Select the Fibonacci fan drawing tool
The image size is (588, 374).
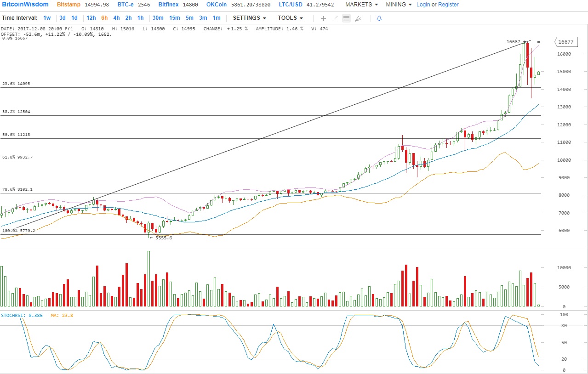pos(358,18)
